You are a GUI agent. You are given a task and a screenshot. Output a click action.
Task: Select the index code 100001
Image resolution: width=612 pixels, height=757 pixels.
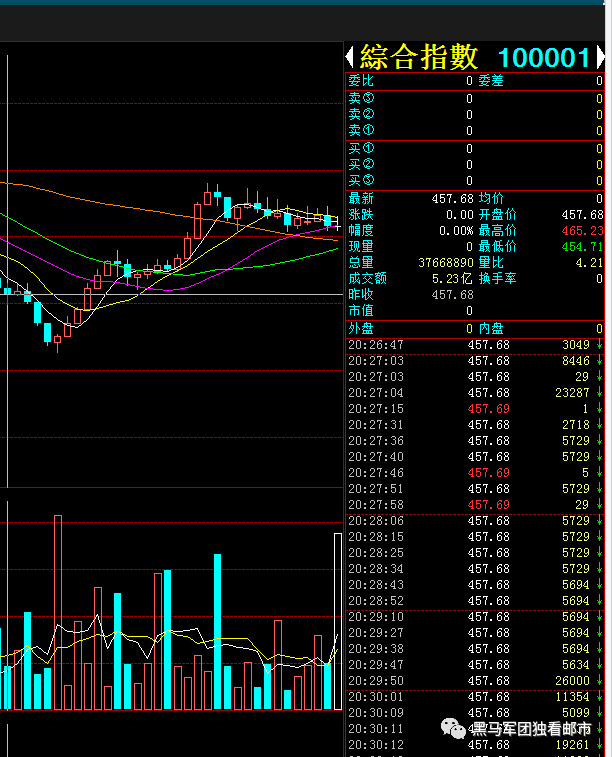pyautogui.click(x=544, y=58)
